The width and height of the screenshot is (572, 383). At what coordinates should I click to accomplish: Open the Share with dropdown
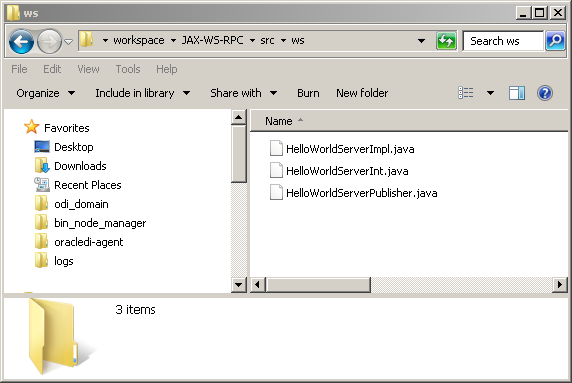243,93
